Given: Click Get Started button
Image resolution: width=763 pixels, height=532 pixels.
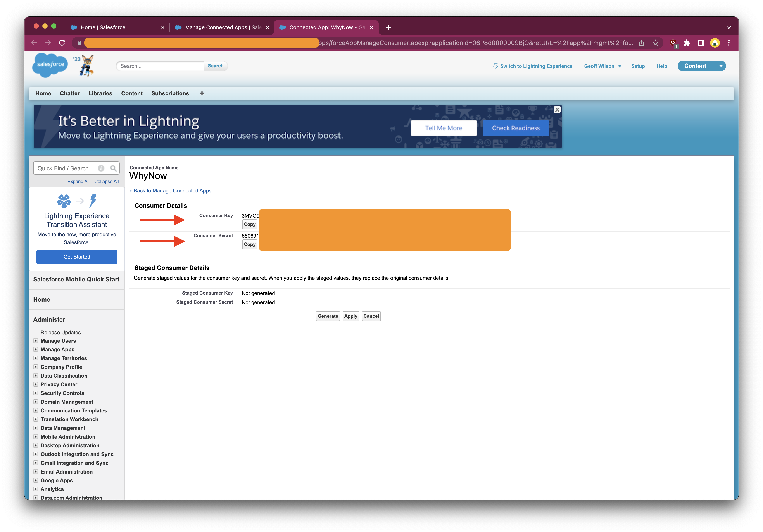Looking at the screenshot, I should point(77,257).
